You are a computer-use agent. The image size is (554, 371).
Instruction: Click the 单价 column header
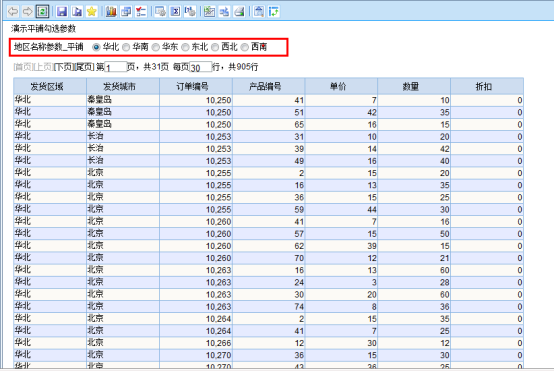(x=341, y=87)
